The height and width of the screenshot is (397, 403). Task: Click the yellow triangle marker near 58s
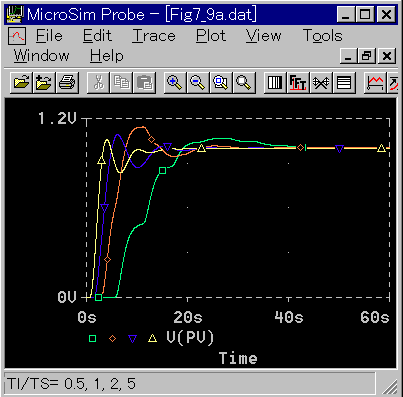click(382, 148)
